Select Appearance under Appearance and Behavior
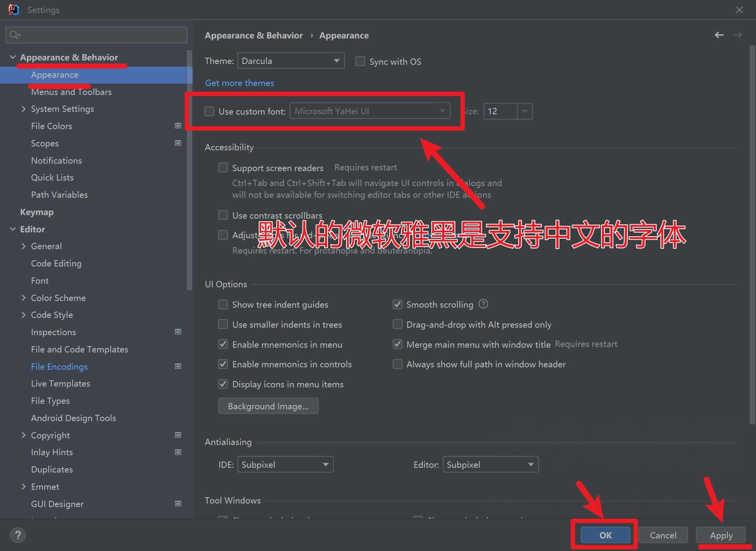Viewport: 756px width, 551px height. point(55,74)
